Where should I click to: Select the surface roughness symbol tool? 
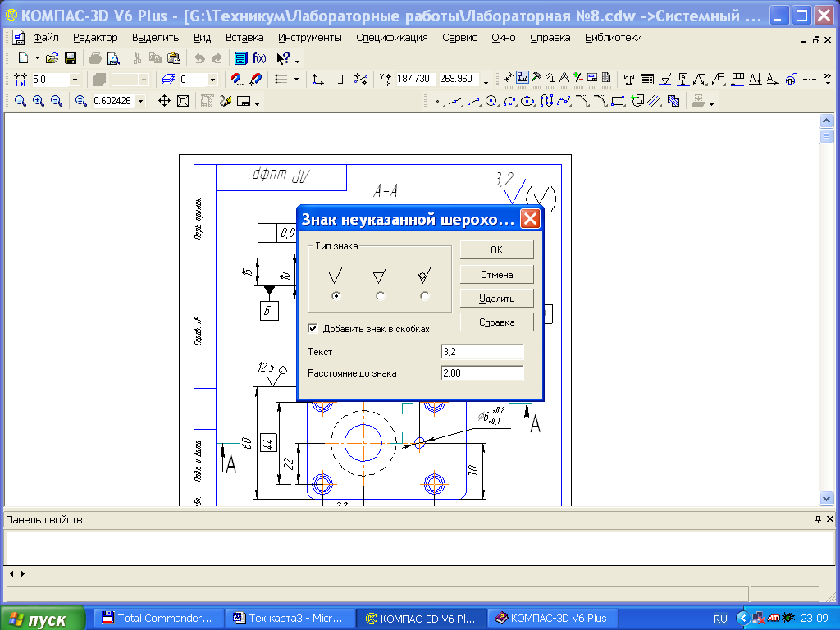665,80
